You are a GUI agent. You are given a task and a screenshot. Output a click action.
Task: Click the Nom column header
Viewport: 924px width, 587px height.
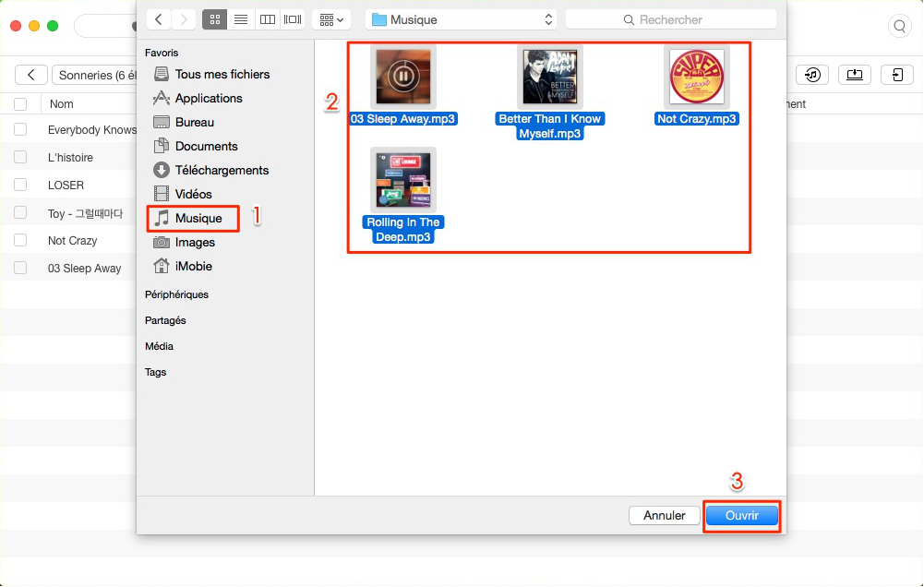click(x=61, y=104)
